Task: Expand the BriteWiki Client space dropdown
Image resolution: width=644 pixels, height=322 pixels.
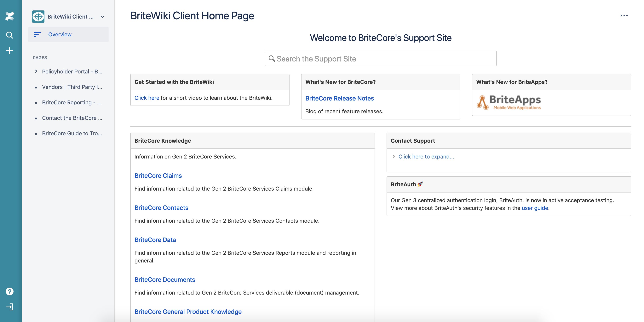Action: [102, 17]
